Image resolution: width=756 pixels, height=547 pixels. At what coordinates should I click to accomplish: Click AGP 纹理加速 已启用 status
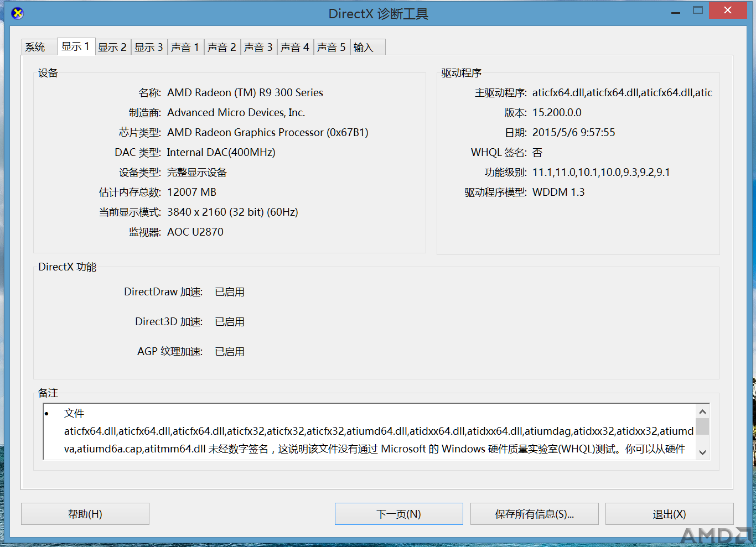(x=230, y=352)
